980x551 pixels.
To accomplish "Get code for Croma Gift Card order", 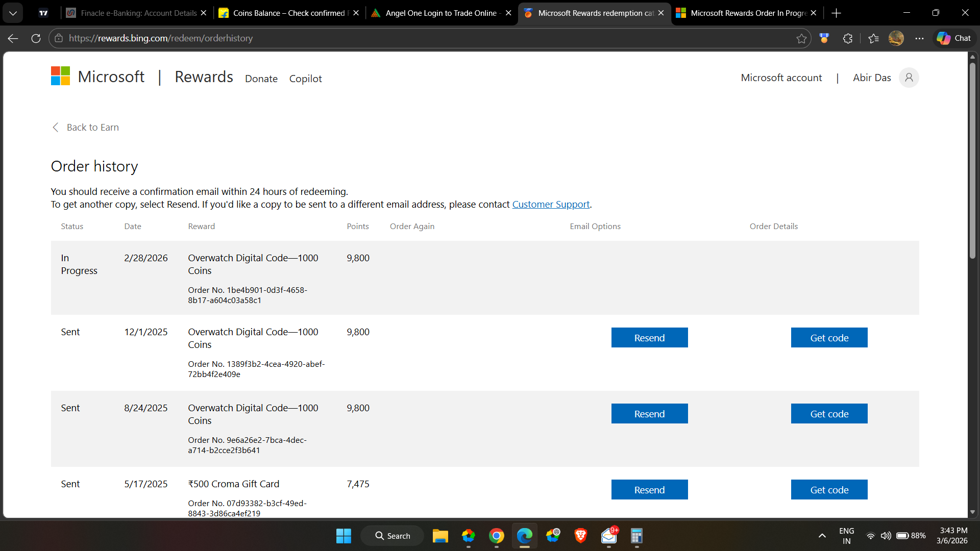I will 829,490.
